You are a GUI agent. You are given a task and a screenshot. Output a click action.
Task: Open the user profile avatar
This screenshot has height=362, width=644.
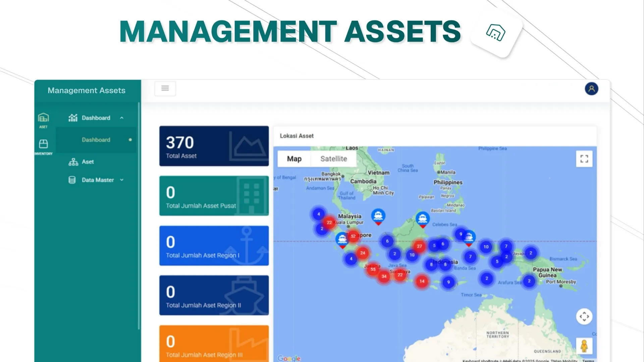pyautogui.click(x=591, y=89)
